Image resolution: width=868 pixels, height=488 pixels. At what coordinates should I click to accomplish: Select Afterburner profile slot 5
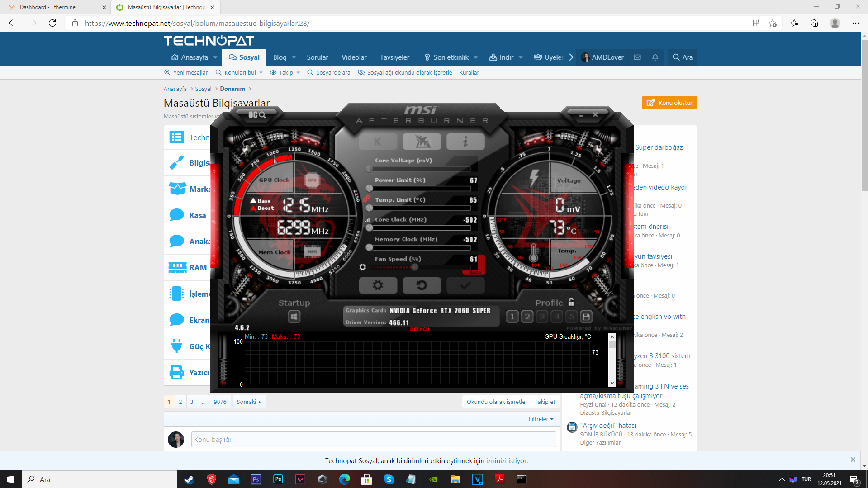572,317
